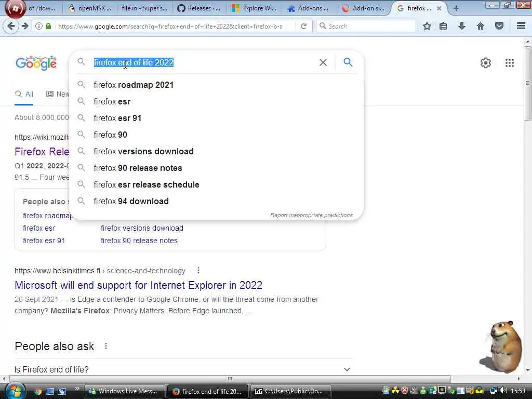
Task: Show bookmarks list toolbar icon
Action: tap(443, 26)
